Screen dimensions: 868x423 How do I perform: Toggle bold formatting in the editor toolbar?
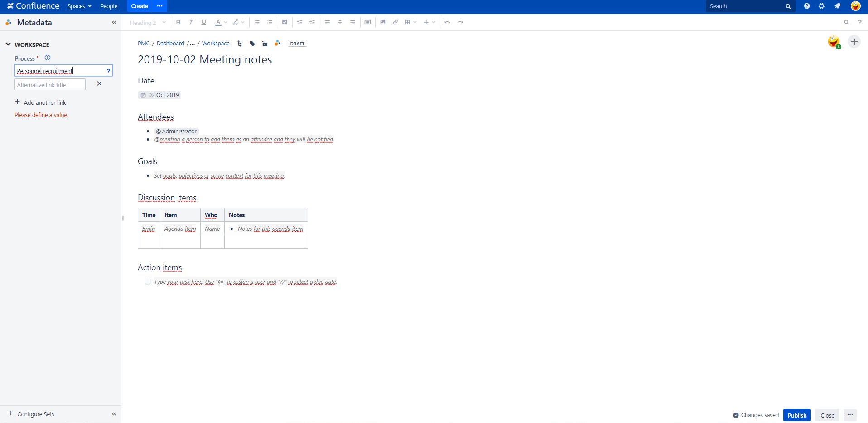point(178,22)
